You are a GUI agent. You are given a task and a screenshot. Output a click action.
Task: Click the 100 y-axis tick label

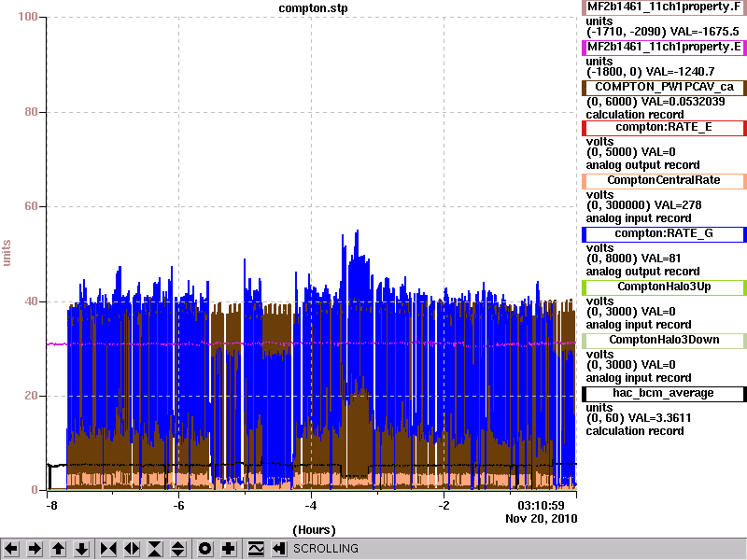(x=28, y=17)
